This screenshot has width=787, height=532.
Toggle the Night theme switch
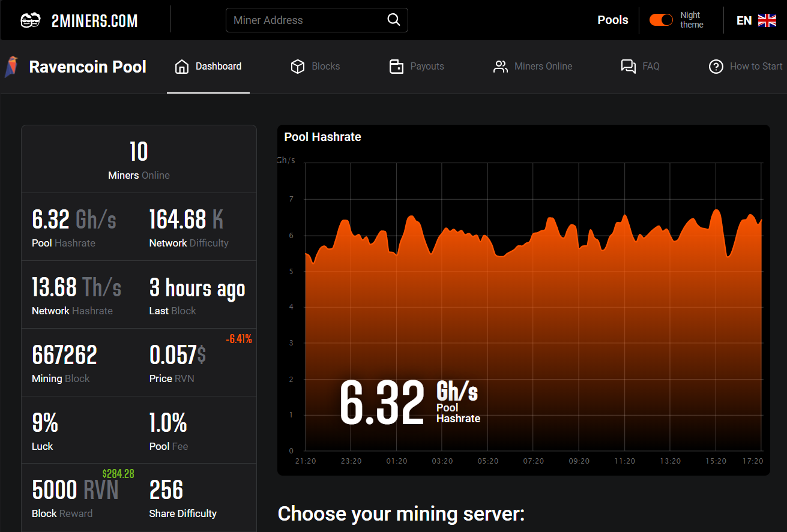coord(662,20)
